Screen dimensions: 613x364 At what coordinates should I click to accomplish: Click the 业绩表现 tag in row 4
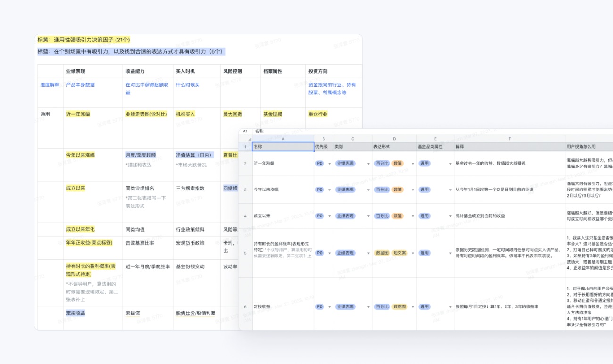pyautogui.click(x=345, y=216)
